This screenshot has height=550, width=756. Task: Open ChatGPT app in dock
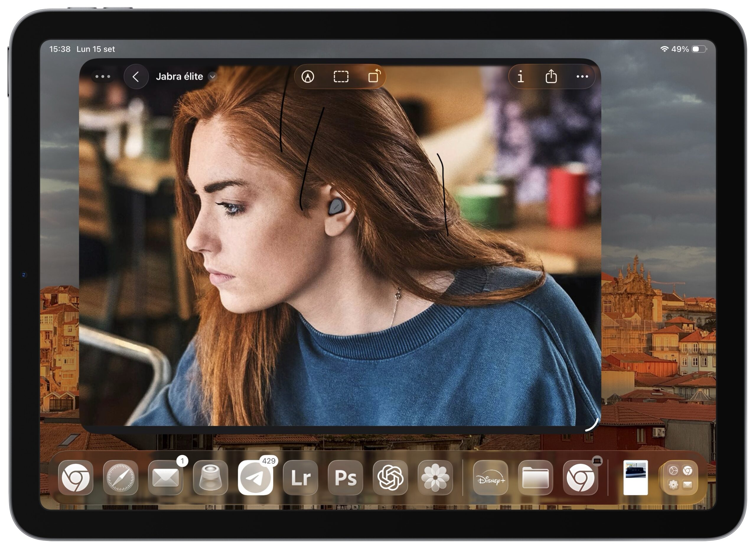(x=390, y=478)
